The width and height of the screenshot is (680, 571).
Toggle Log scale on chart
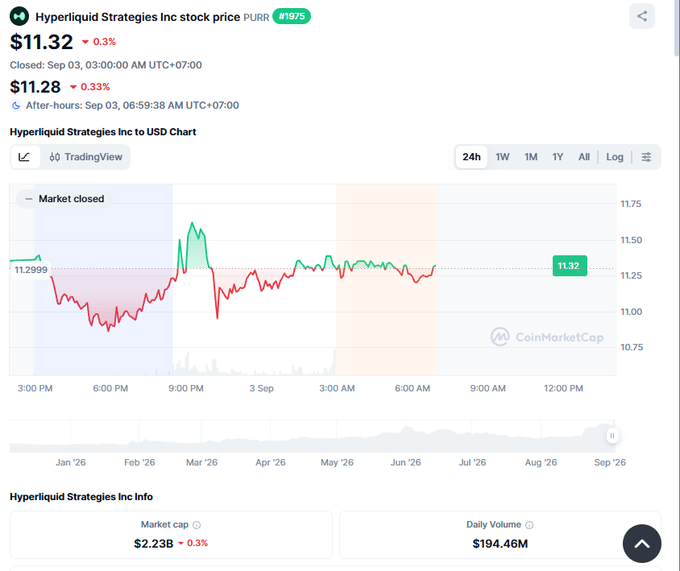615,157
